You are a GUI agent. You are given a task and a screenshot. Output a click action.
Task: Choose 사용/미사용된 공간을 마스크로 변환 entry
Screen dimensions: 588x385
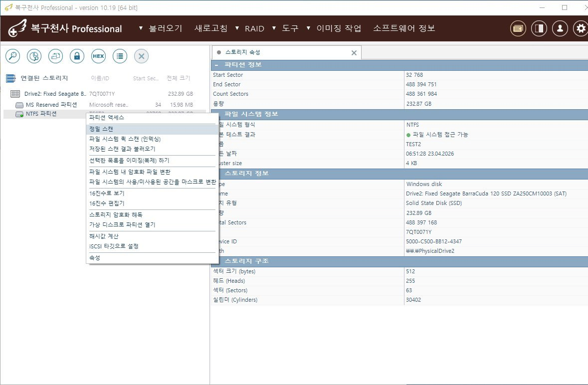[x=152, y=182]
